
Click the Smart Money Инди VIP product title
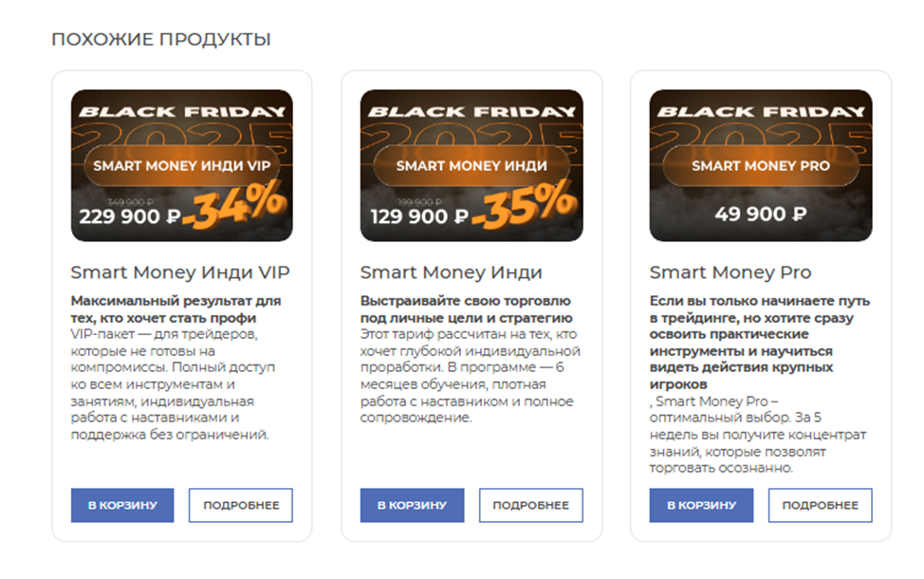tap(180, 272)
